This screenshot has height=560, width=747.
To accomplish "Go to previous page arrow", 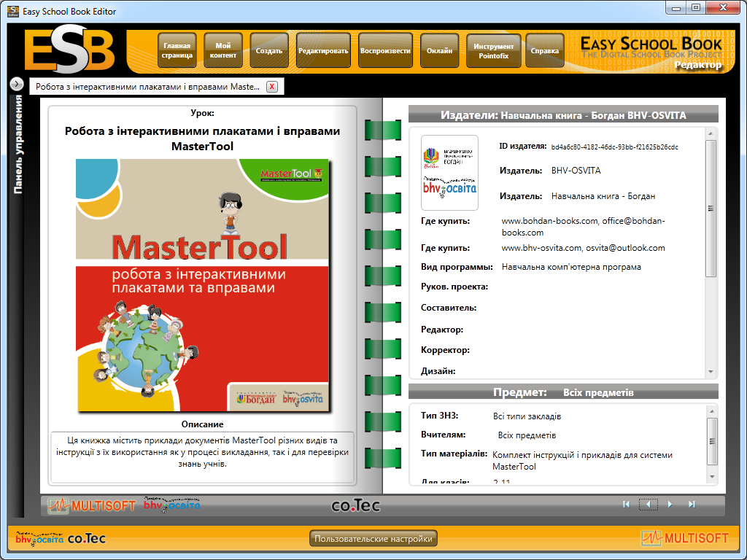I will [649, 505].
